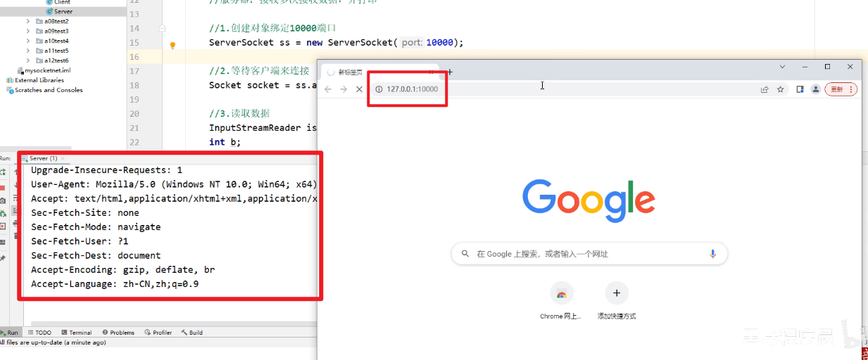Open the Chrome share page icon
The image size is (868, 360).
click(x=765, y=89)
